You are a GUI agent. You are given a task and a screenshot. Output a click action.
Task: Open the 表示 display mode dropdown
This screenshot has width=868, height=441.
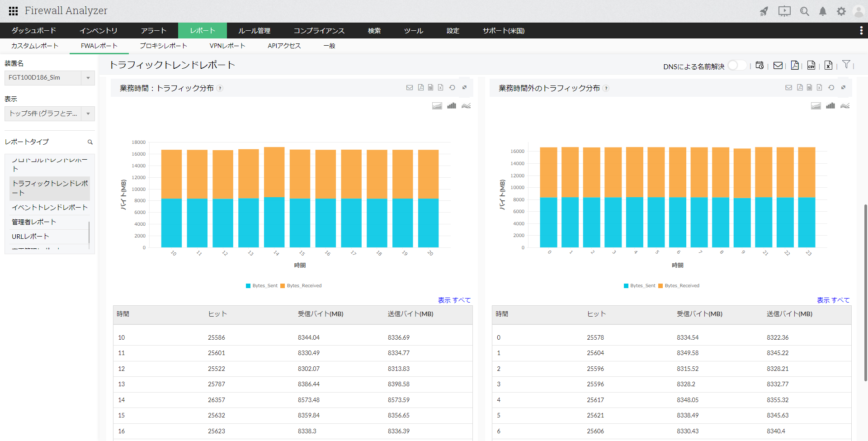point(50,114)
